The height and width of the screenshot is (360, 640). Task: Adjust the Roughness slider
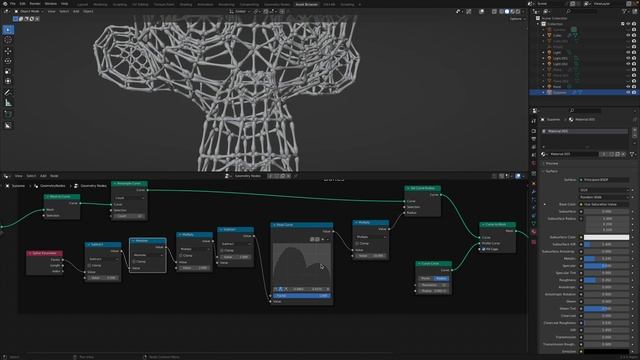pyautogui.click(x=606, y=280)
